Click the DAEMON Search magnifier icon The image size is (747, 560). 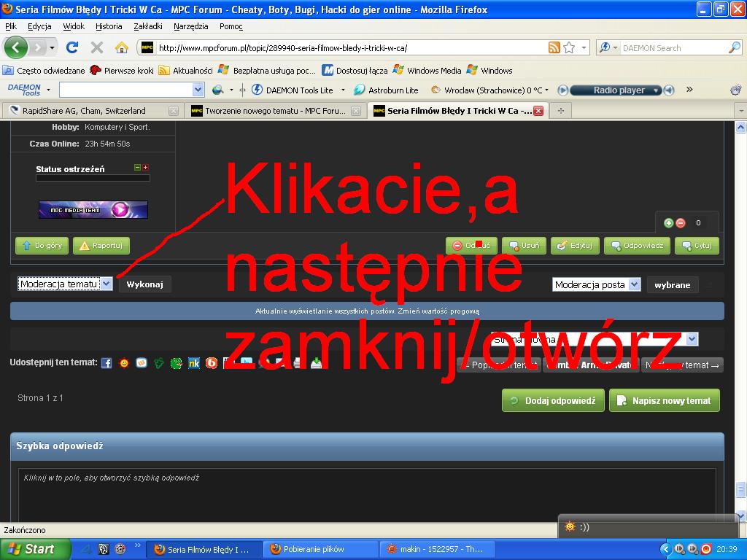[734, 47]
